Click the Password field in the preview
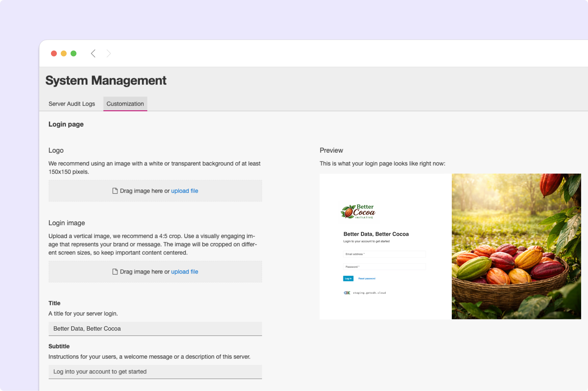The height and width of the screenshot is (391, 588). pyautogui.click(x=384, y=266)
